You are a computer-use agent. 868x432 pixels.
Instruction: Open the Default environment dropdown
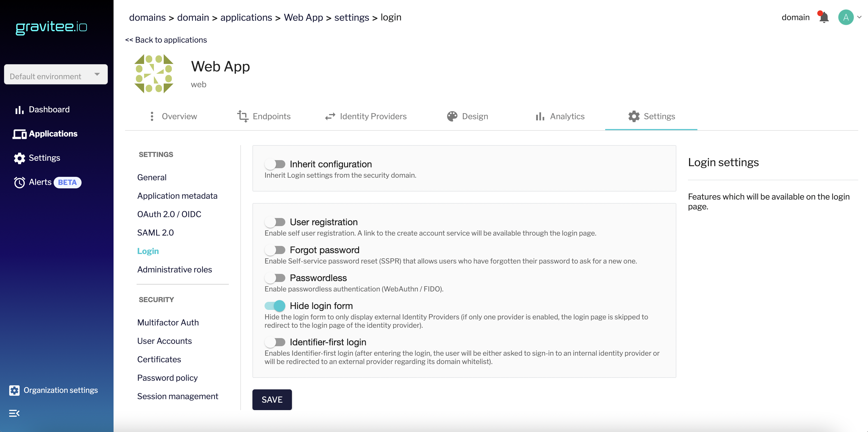tap(56, 75)
